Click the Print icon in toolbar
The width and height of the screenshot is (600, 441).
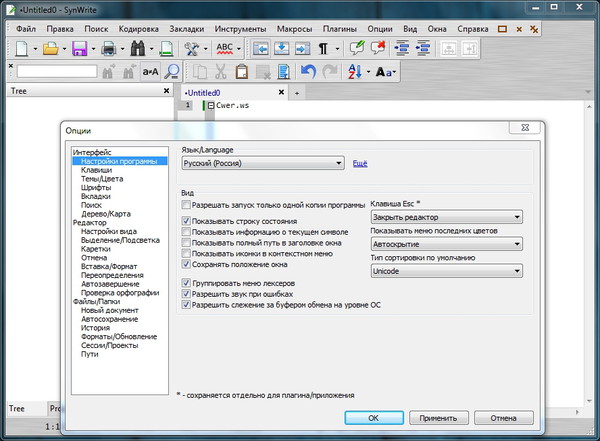pos(108,48)
